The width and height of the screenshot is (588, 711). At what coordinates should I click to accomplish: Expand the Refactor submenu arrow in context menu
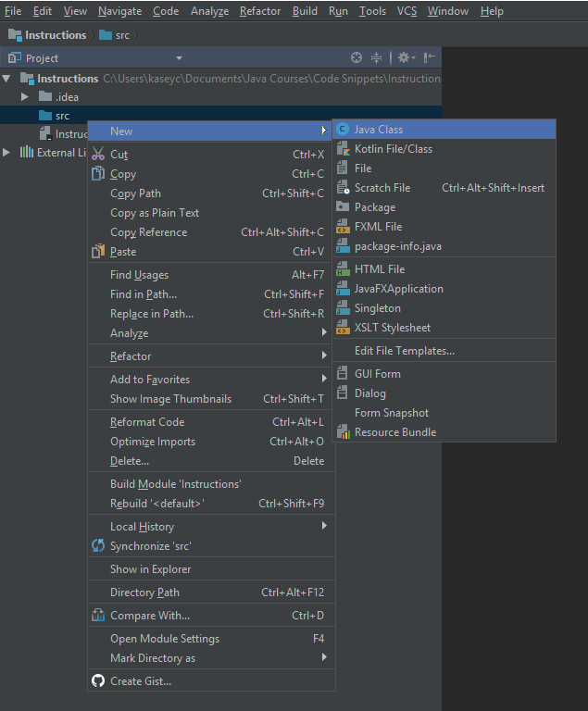[x=324, y=355]
